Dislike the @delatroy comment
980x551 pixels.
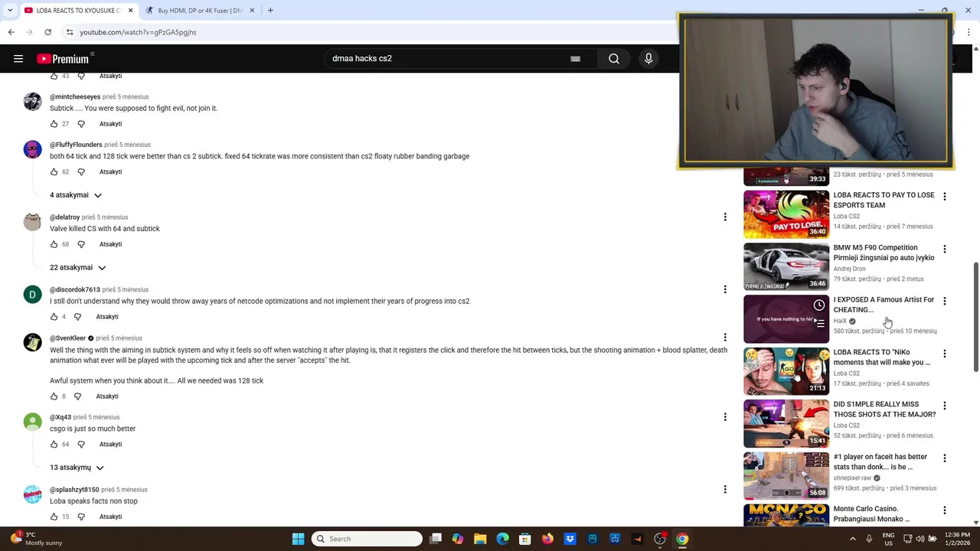coord(81,245)
